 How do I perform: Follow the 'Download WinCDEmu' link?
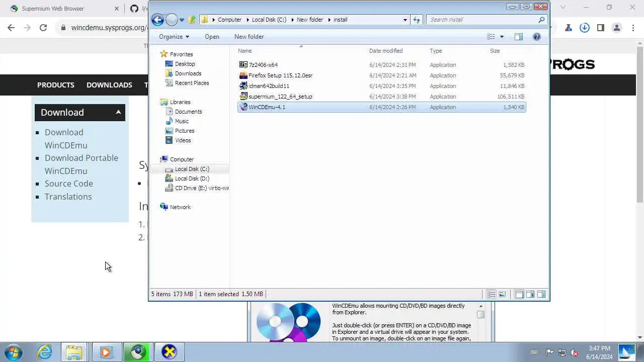[x=66, y=139]
